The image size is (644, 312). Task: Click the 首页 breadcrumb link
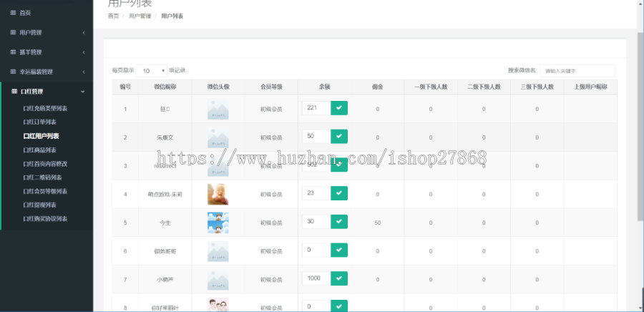[x=113, y=16]
